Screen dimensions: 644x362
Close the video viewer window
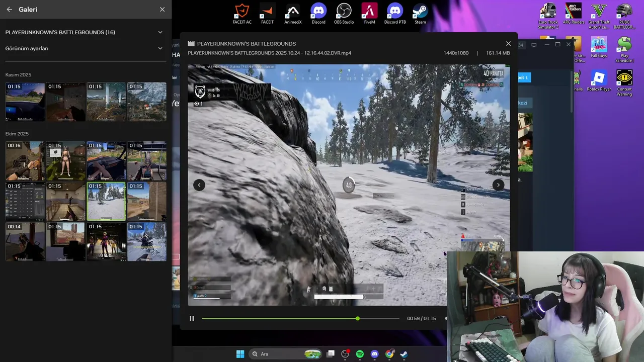pos(508,44)
